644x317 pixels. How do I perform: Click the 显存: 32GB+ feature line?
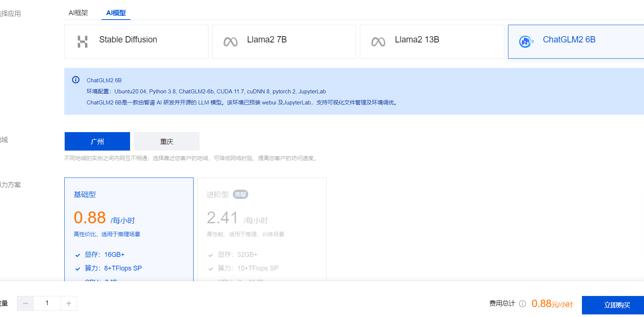click(238, 255)
